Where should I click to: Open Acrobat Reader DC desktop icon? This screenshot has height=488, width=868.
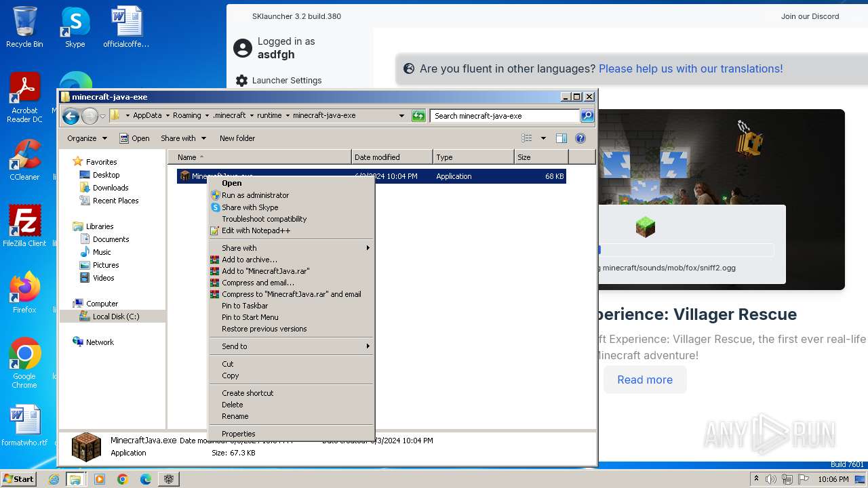point(24,98)
